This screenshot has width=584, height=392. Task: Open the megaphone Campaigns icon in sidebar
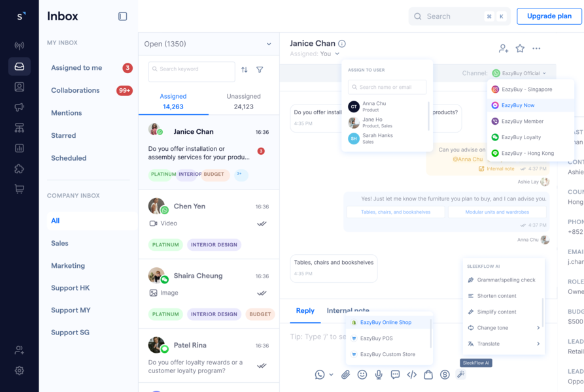[x=20, y=108]
